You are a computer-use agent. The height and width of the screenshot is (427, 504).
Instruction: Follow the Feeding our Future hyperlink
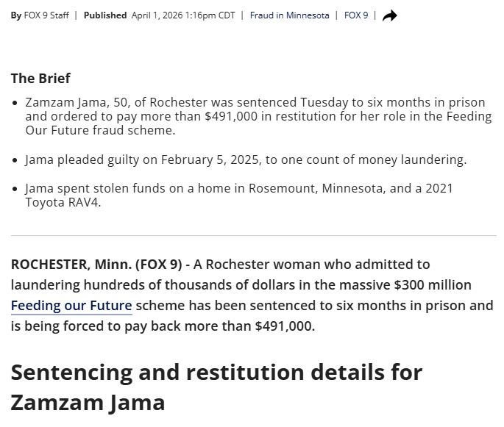(x=71, y=306)
